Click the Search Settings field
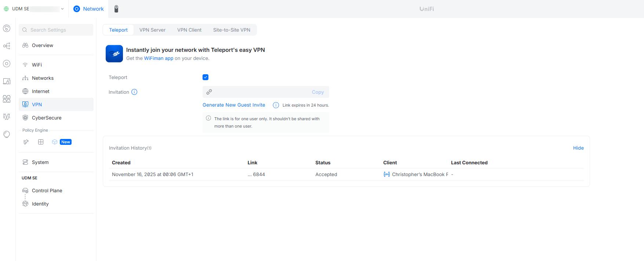The width and height of the screenshot is (644, 261). coord(56,30)
